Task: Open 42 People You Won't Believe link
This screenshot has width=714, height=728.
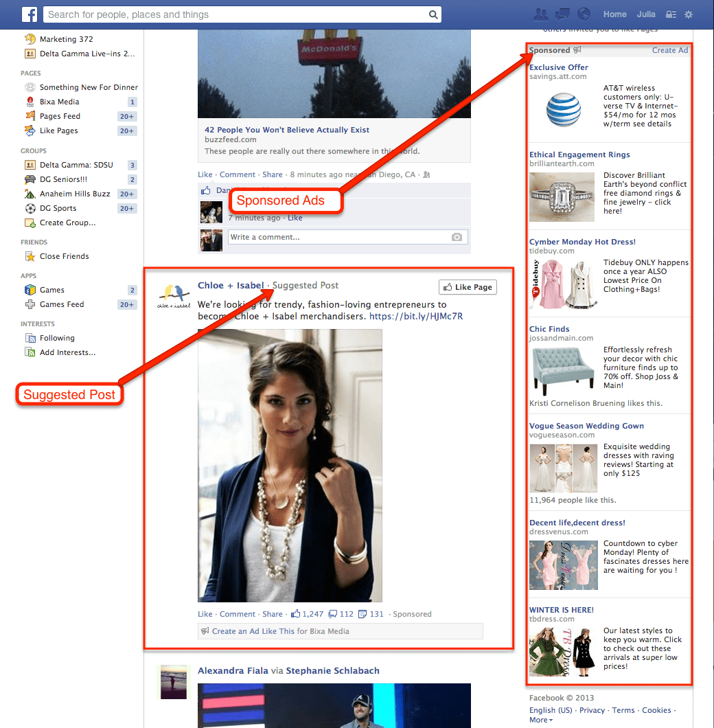Action: point(287,130)
